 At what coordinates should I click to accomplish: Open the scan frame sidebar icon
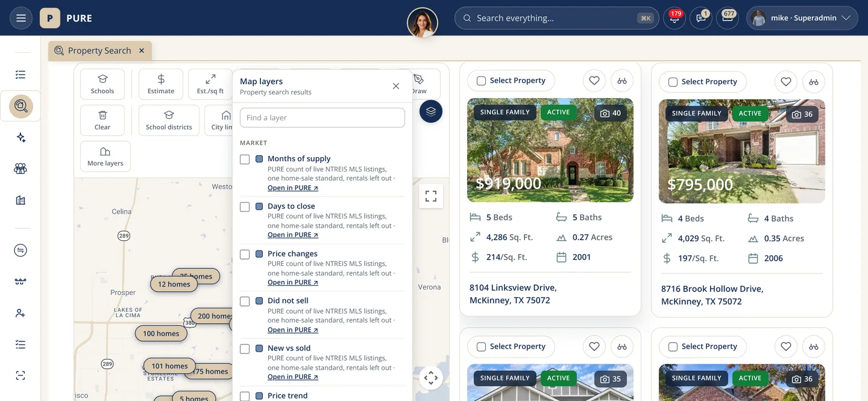point(20,376)
